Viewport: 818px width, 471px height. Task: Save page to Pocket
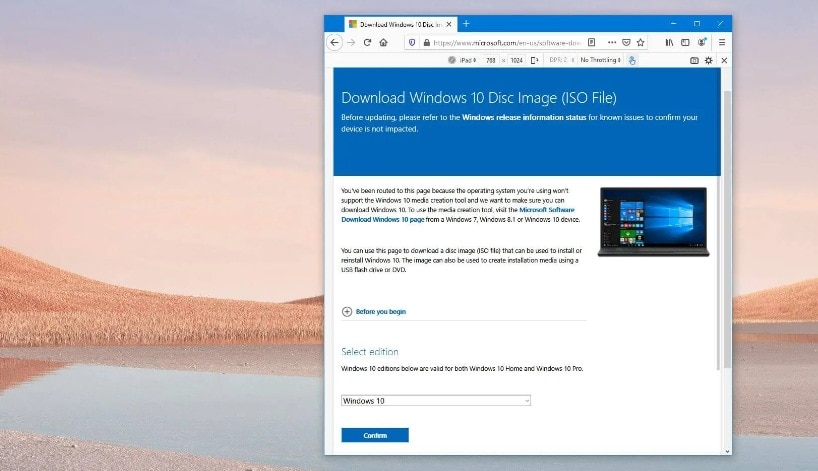click(626, 42)
